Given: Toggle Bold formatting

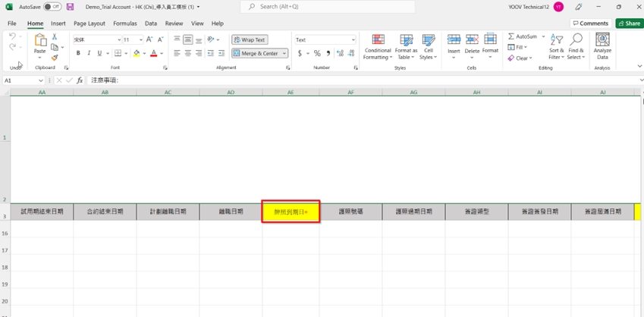Looking at the screenshot, I should point(78,54).
